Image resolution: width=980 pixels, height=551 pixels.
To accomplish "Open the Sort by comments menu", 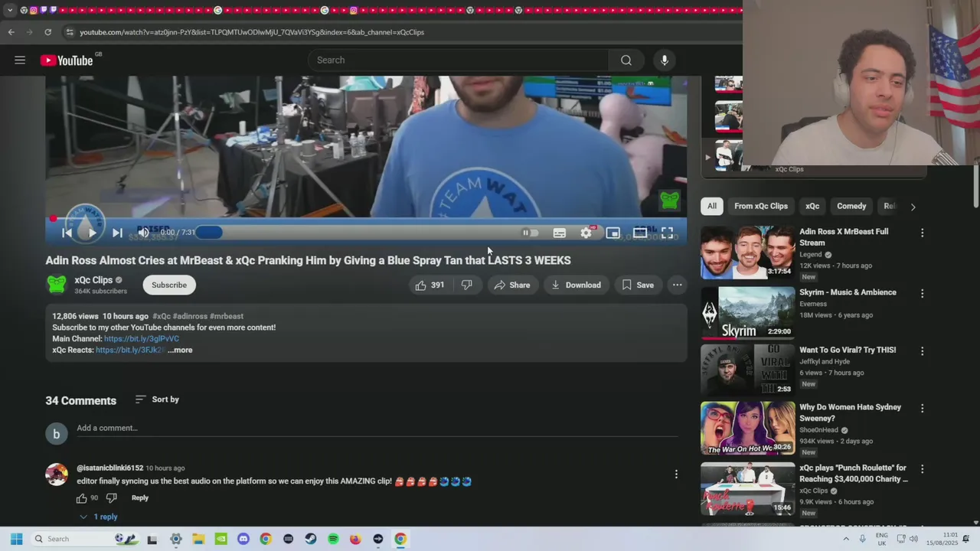I will [x=157, y=399].
